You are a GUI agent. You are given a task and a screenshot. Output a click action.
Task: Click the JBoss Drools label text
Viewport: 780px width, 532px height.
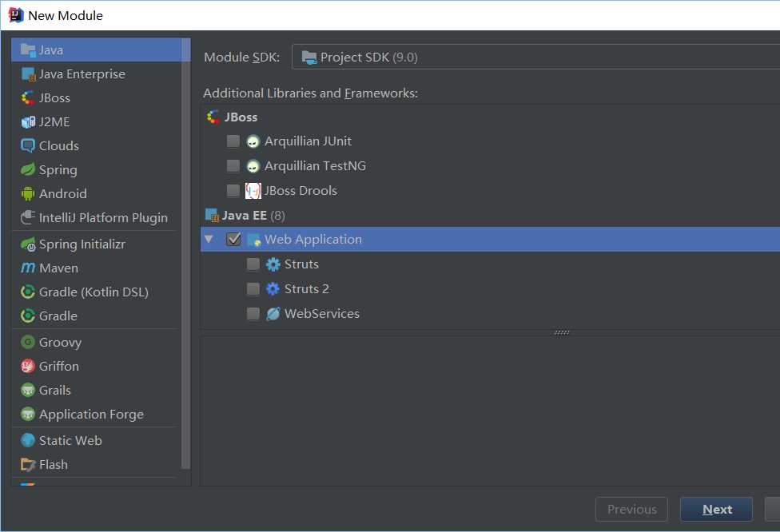(x=300, y=191)
